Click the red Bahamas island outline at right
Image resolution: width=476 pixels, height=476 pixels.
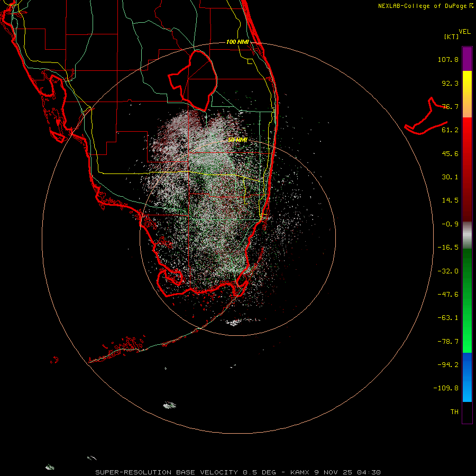coord(426,117)
